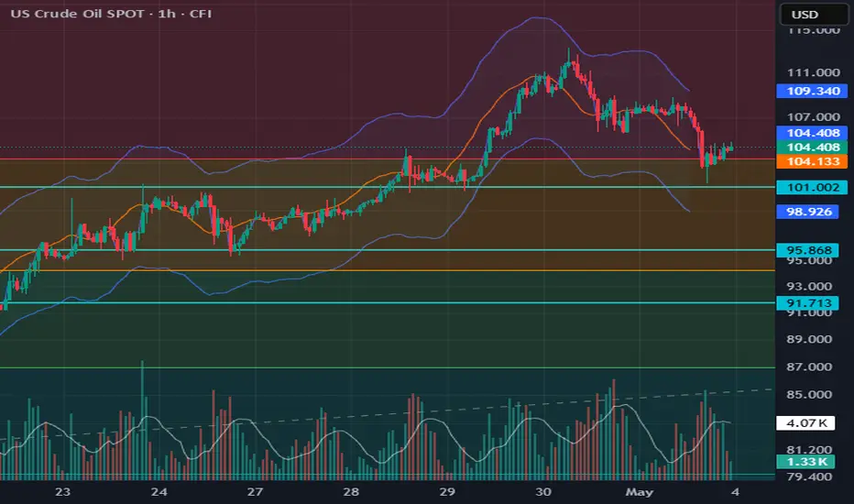The image size is (854, 504).
Task: Select the green 104.408 current price label
Action: [x=812, y=148]
